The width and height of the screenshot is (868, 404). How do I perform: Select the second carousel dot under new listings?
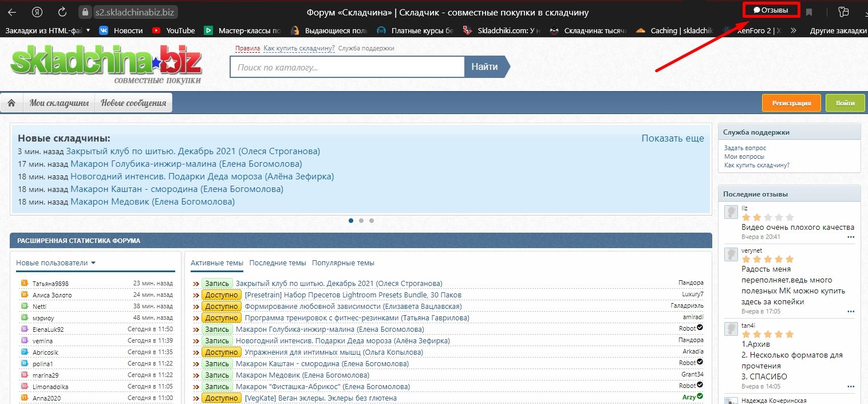pyautogui.click(x=361, y=219)
